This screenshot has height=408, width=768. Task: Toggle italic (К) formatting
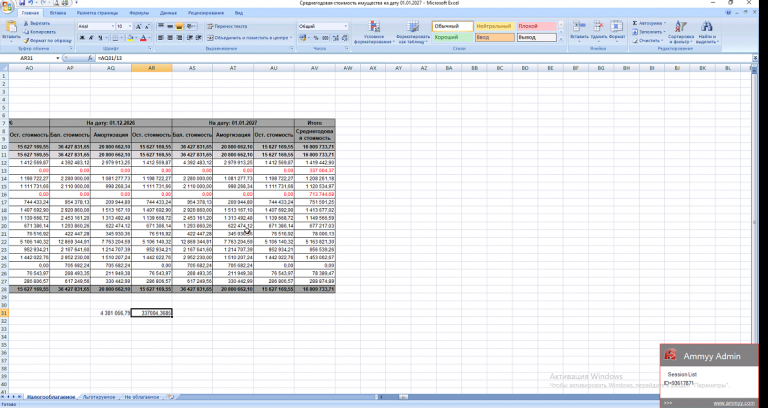[91, 38]
